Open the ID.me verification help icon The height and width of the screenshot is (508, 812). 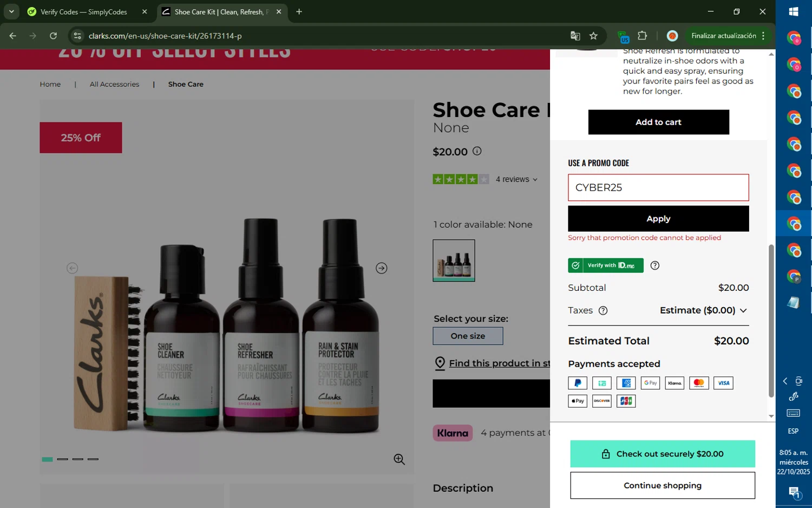(655, 265)
